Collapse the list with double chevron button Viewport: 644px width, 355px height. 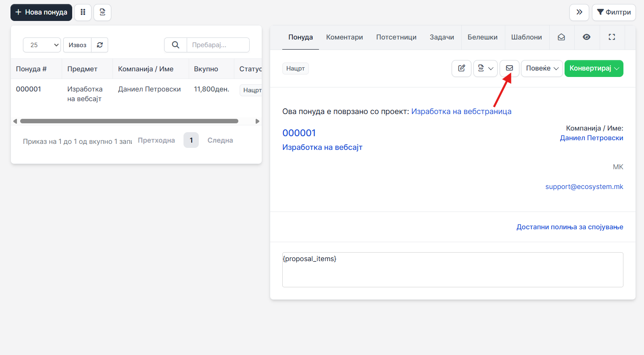579,12
